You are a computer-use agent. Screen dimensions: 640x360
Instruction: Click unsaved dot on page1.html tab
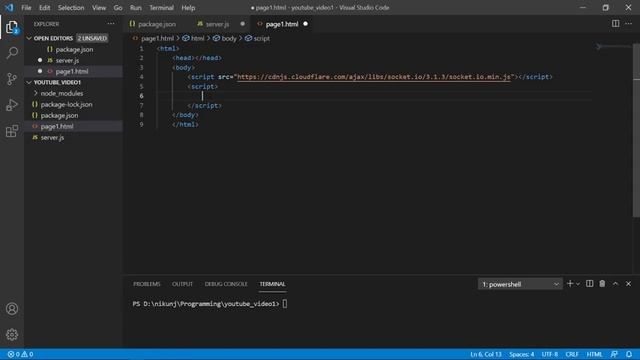point(305,24)
